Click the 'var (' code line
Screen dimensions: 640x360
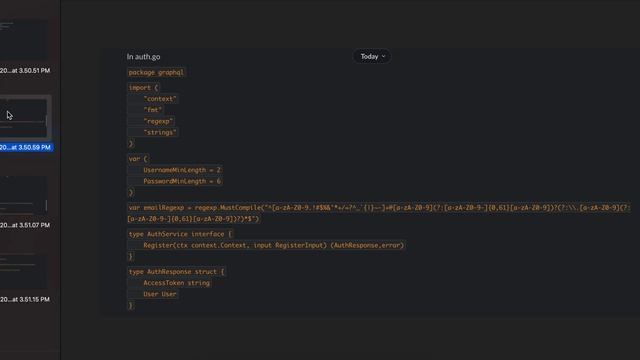click(138, 159)
